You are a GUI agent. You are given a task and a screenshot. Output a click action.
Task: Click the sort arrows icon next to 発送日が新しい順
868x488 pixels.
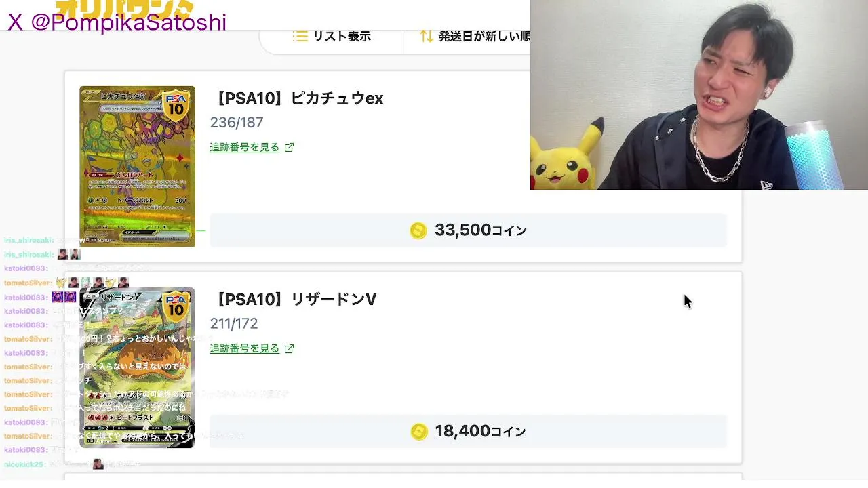(x=426, y=36)
